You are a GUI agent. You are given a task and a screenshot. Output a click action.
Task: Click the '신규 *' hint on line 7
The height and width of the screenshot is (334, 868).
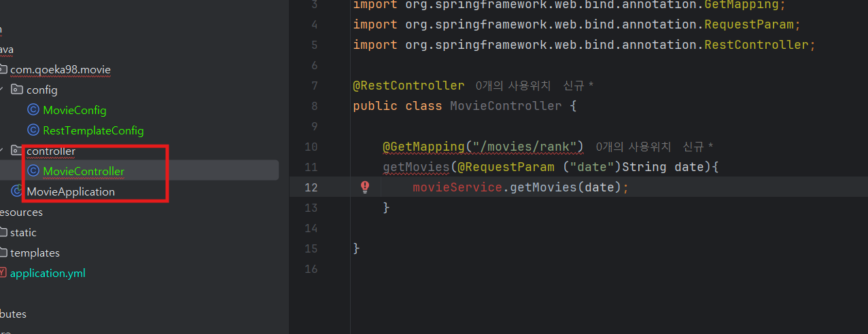pos(578,86)
